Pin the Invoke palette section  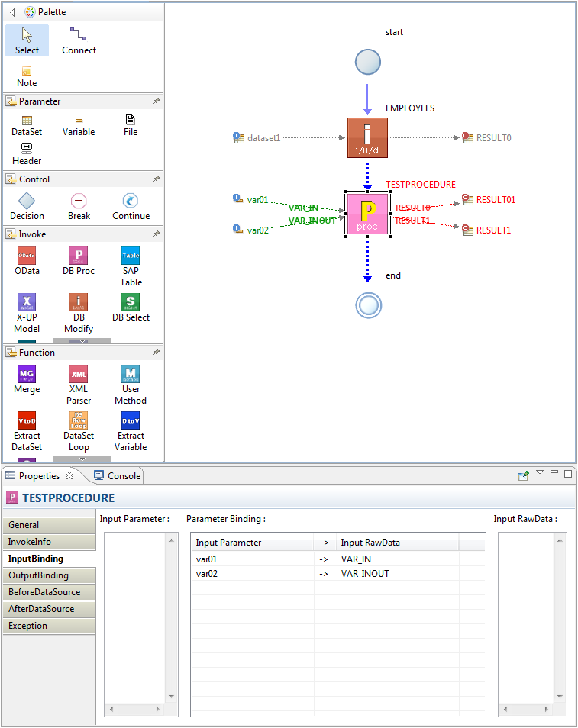[x=156, y=234]
